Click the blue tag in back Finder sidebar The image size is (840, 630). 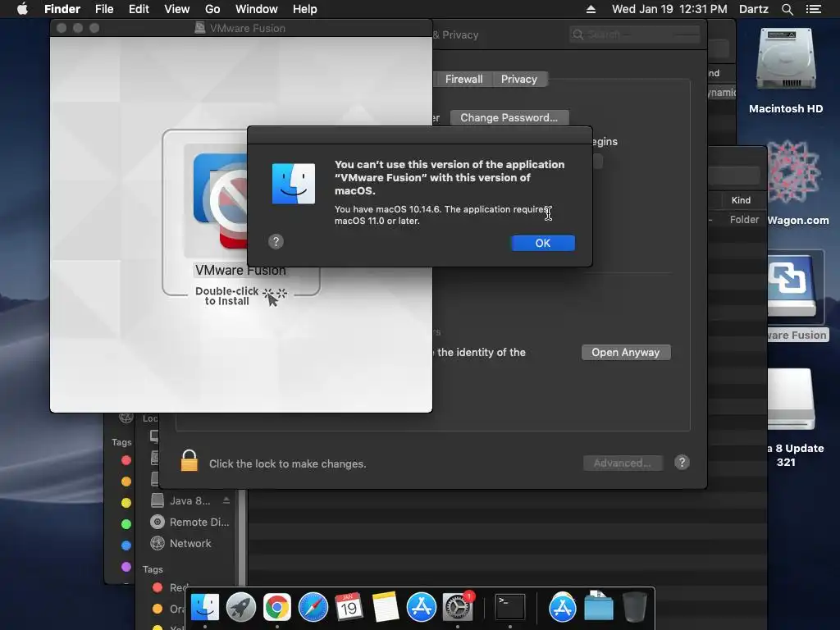coord(126,546)
